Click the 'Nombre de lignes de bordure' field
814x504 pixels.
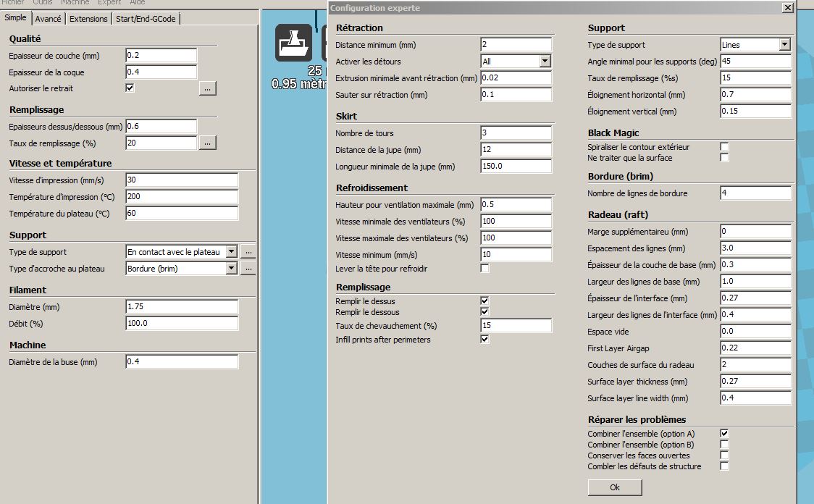tap(756, 193)
